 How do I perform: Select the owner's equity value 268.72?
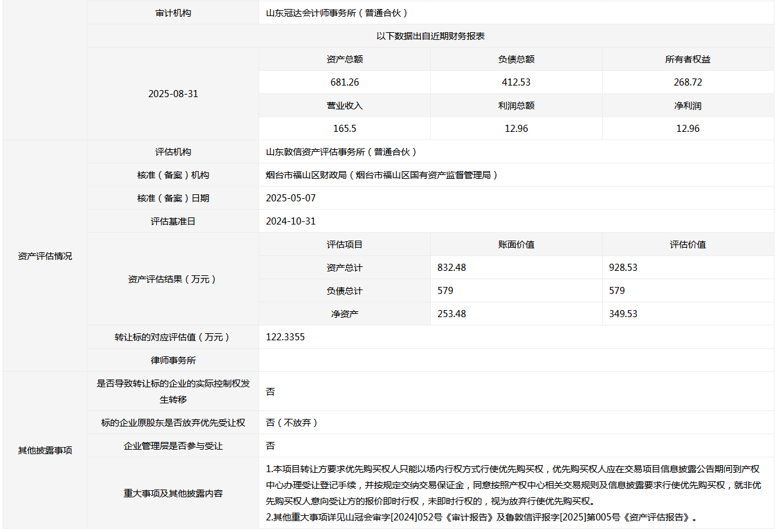click(x=688, y=82)
